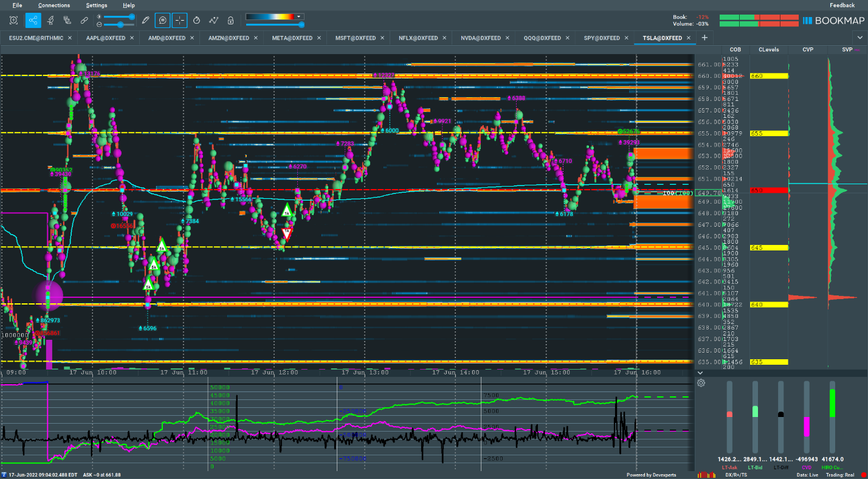Click the microscope icon in toolbar
The height and width of the screenshot is (479, 868).
pyautogui.click(x=50, y=20)
